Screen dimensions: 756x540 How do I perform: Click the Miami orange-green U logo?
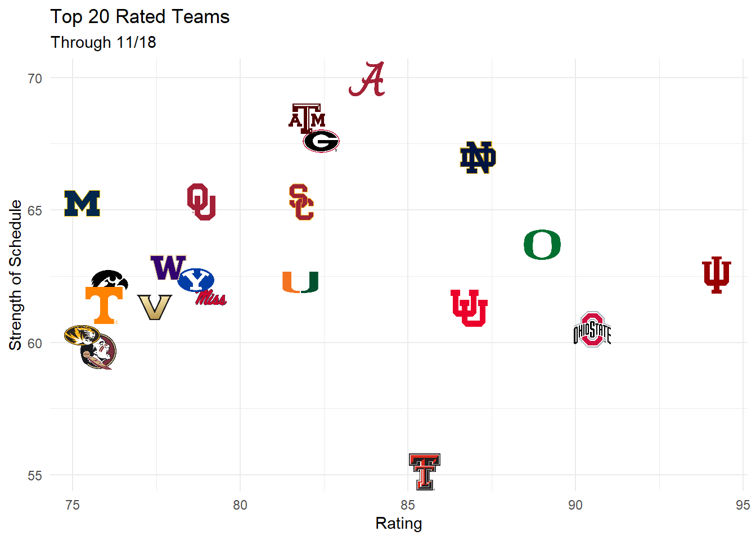(300, 282)
